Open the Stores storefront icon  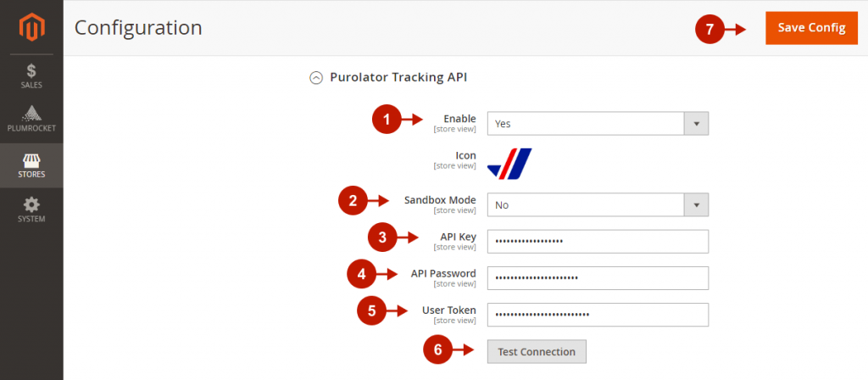pyautogui.click(x=31, y=160)
